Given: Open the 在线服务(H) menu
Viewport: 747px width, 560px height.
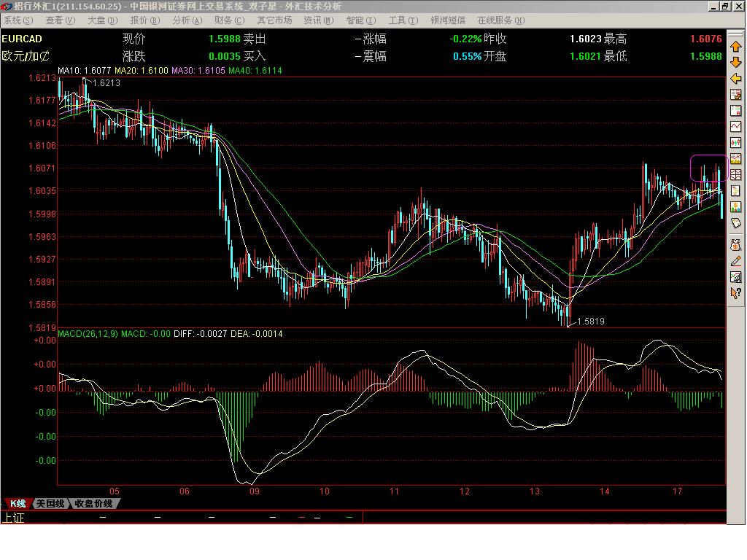Looking at the screenshot, I should (x=501, y=20).
